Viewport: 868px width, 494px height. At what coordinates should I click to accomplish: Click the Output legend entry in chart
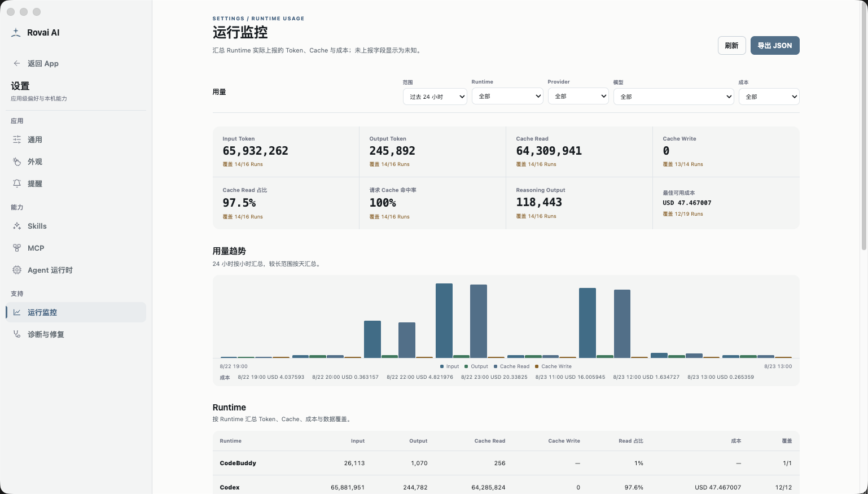coord(476,366)
